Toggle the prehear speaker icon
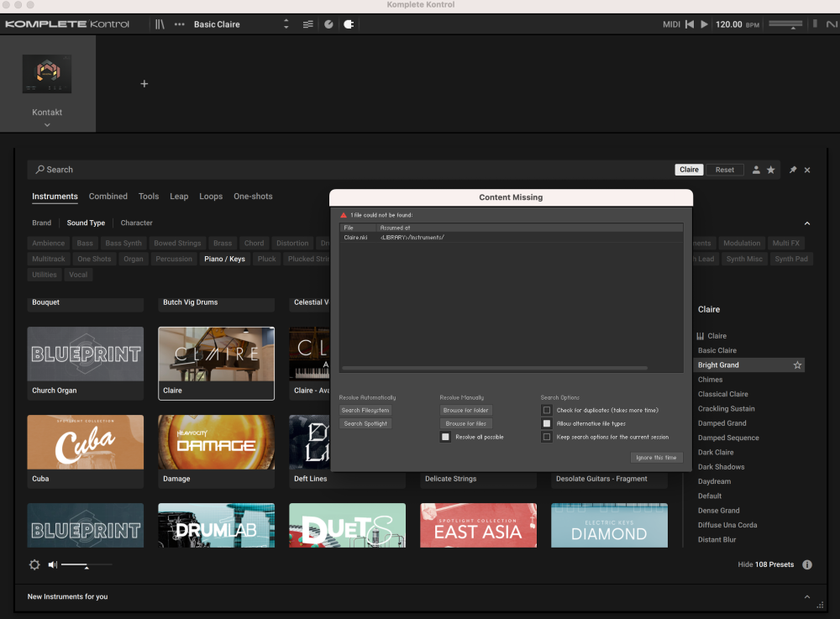Screen dimensions: 840x619 (52, 564)
